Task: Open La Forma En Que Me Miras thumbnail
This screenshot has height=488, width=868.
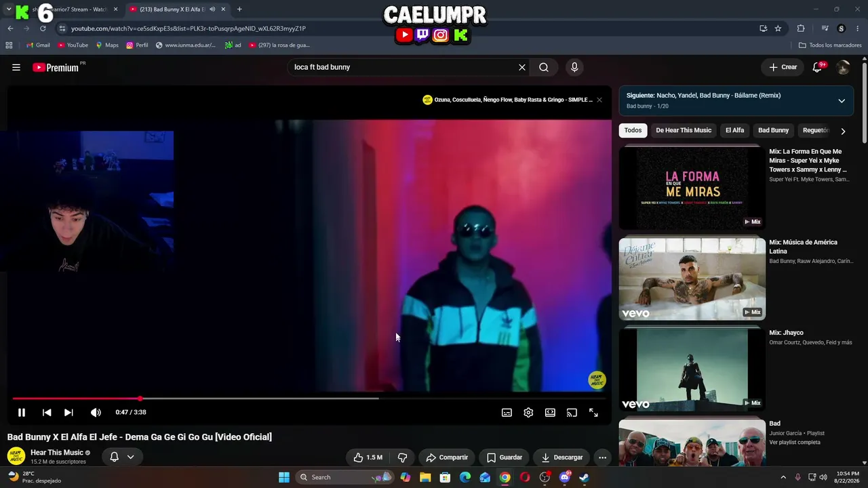Action: (x=692, y=188)
